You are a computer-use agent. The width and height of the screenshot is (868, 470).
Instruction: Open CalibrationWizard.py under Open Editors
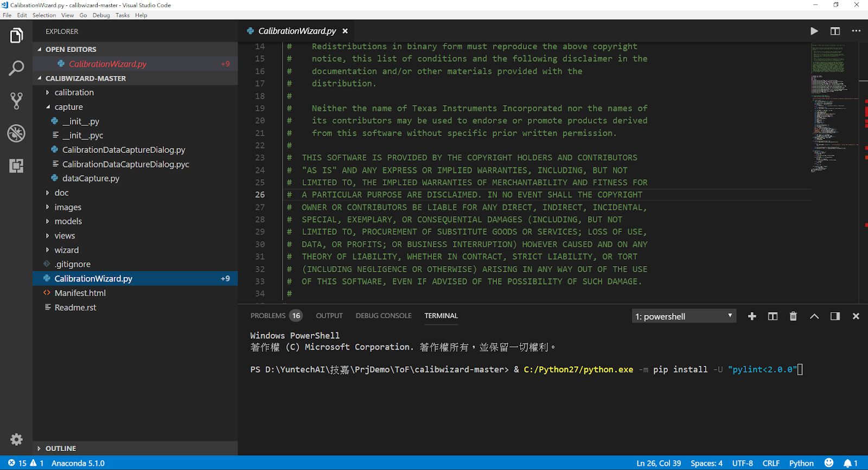[x=135, y=64]
